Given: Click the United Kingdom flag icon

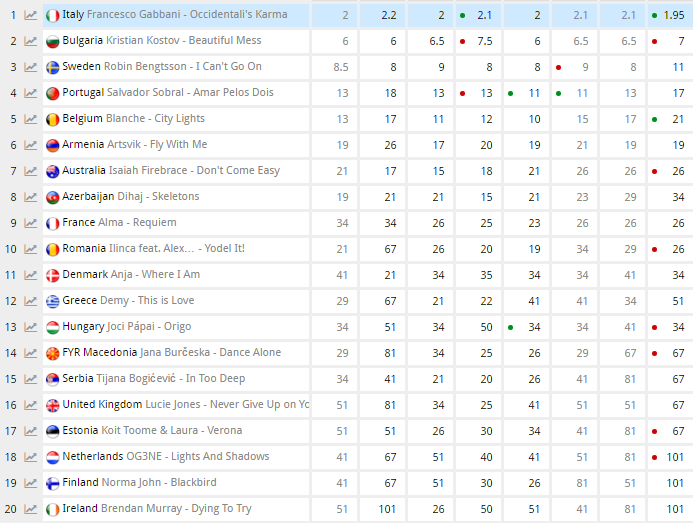Looking at the screenshot, I should (x=53, y=405).
